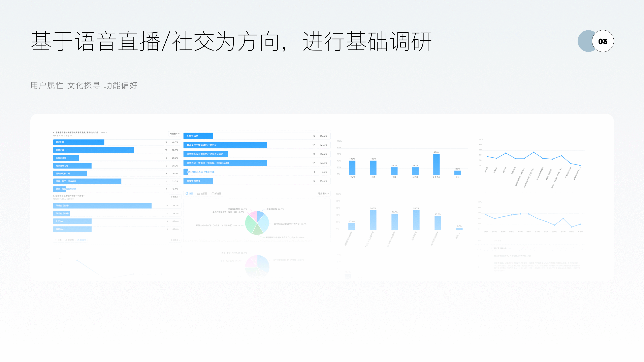Screen dimensions: 644x362
Task: Open the 导出图片 dropdown for question 4
Action: [175, 134]
